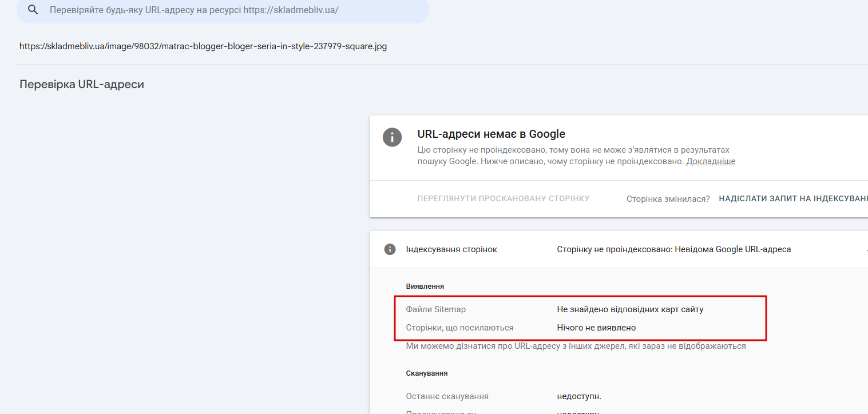Click the info icon beside 'URL-адреси немає в Google'

click(x=392, y=137)
